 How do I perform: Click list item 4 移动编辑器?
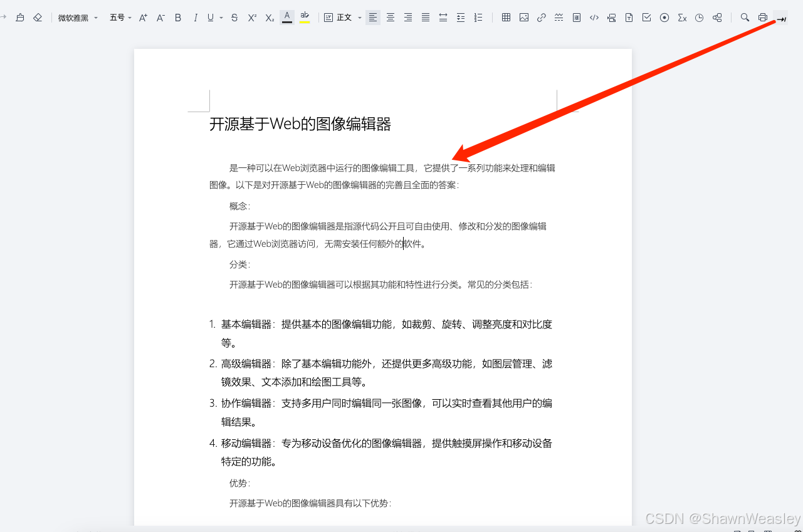pos(381,452)
